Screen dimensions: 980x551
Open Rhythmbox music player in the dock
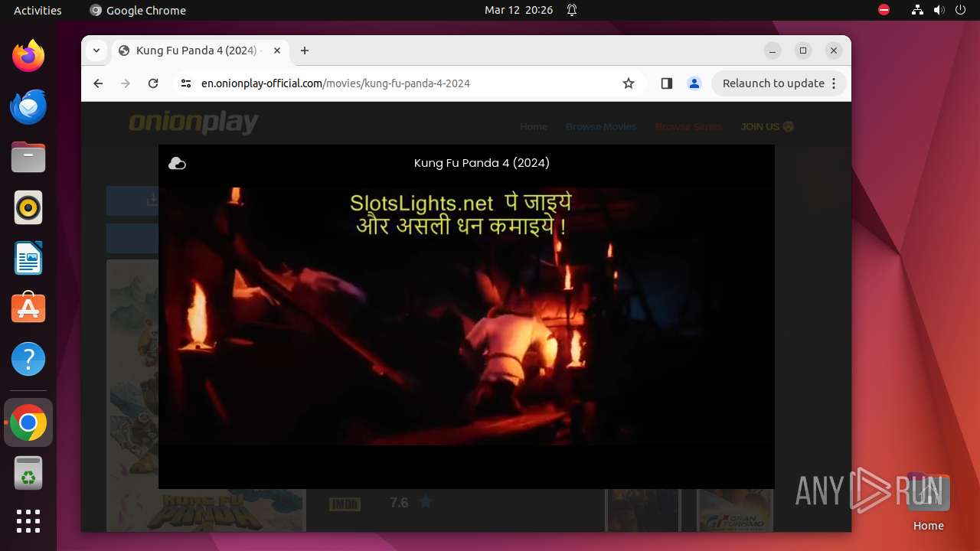click(x=28, y=207)
